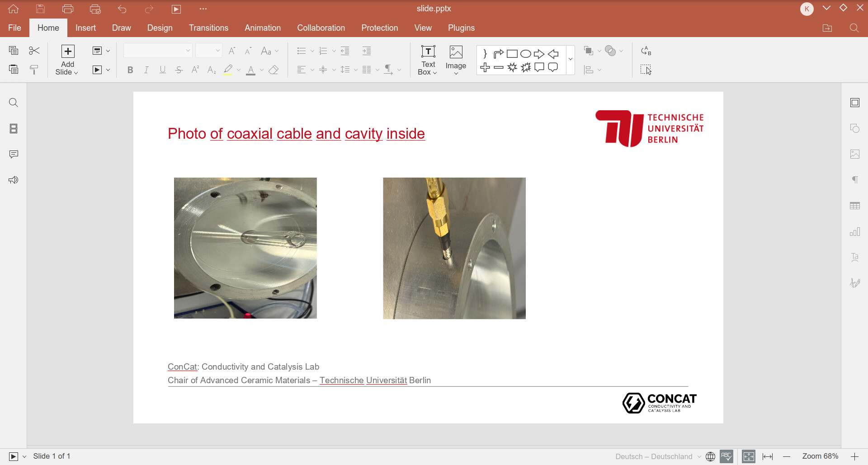This screenshot has height=465, width=868.
Task: Click the Copy style paintbrush icon
Action: click(34, 70)
